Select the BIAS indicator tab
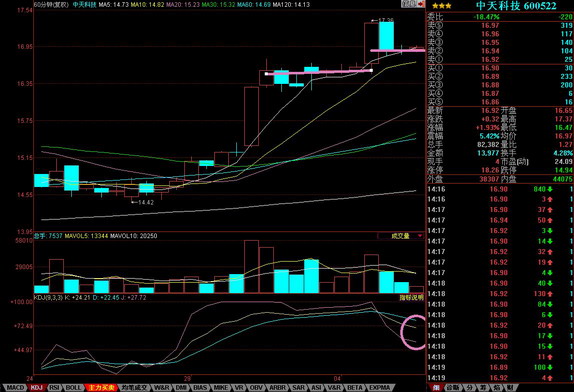 [200, 387]
